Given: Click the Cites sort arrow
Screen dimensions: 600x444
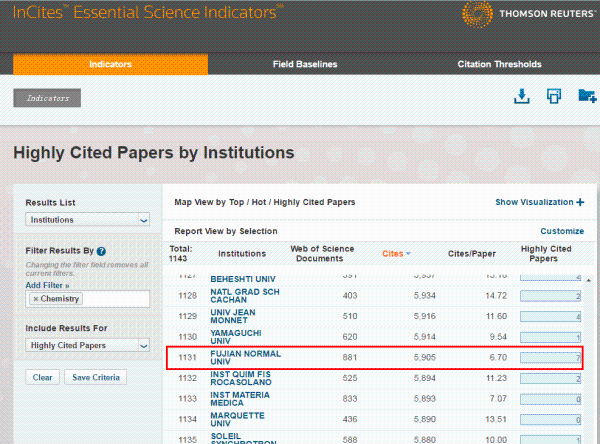Looking at the screenshot, I should pos(408,254).
